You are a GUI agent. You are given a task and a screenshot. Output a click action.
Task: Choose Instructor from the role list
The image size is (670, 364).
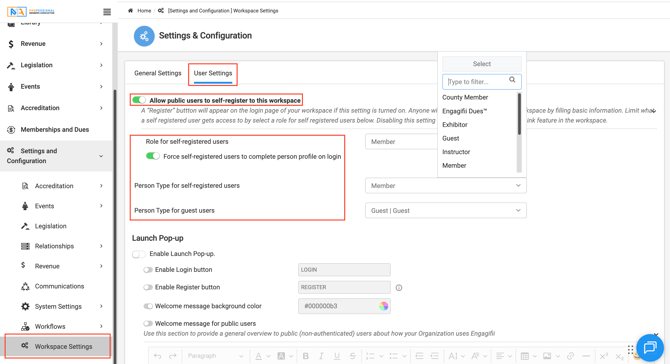click(456, 152)
